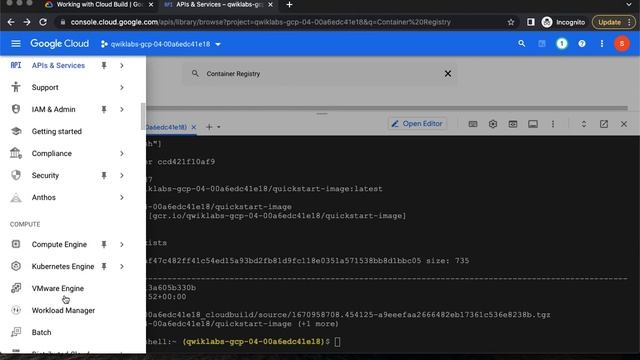640x360 pixels.
Task: Expand the Compliance submenu chevron
Action: pos(122,153)
